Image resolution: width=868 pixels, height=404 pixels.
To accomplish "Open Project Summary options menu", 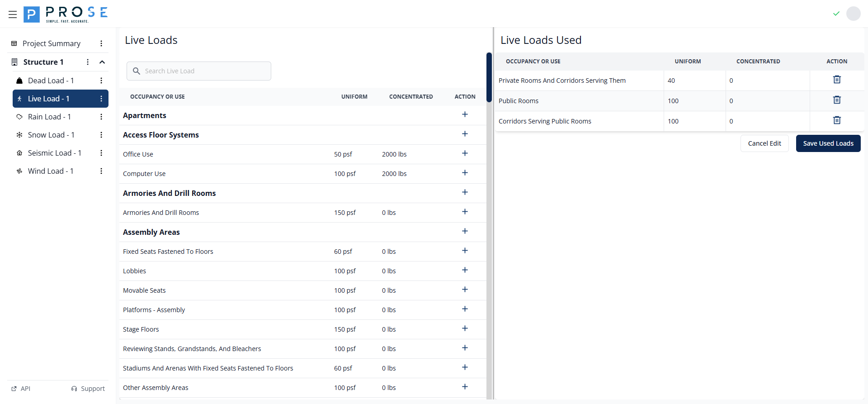I will point(101,43).
